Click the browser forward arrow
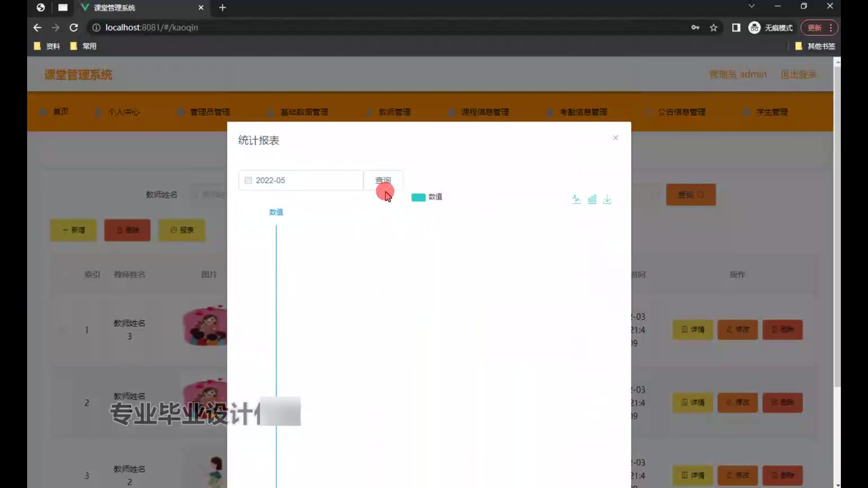The height and width of the screenshot is (488, 868). pyautogui.click(x=55, y=28)
